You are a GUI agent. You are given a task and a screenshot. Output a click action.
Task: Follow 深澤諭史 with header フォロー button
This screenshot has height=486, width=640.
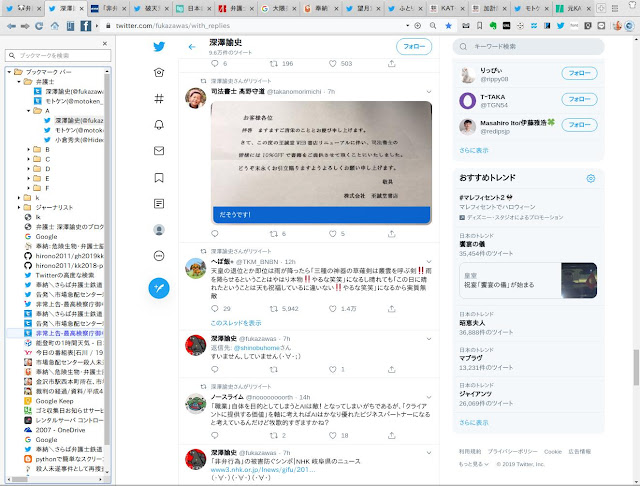414,47
